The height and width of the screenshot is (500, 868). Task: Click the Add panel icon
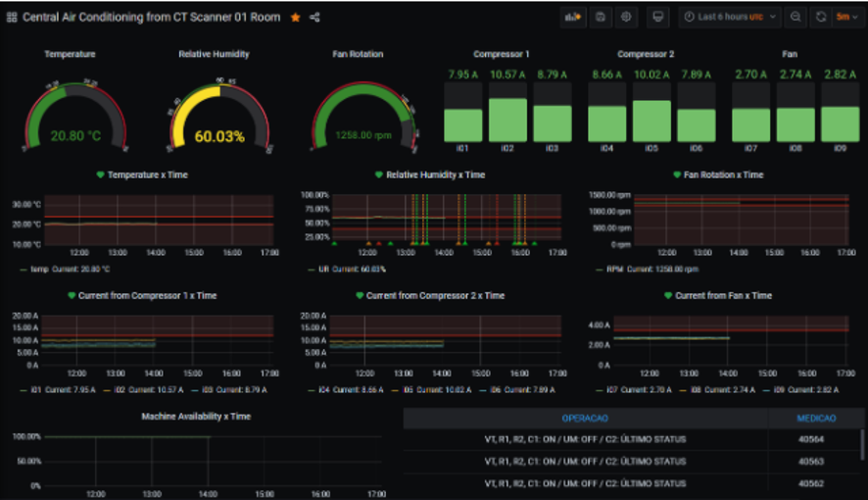coord(572,17)
